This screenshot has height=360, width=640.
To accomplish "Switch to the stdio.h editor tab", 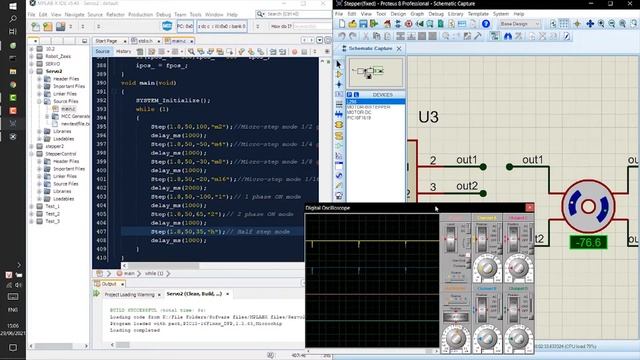I will point(146,41).
